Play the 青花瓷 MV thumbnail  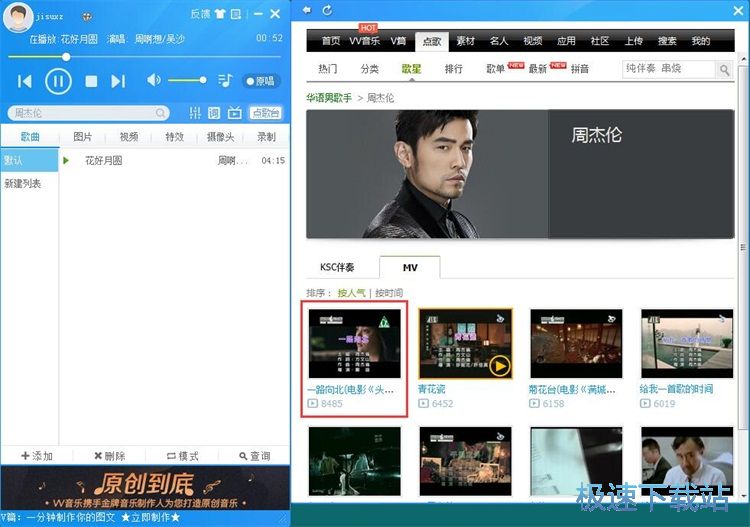click(x=465, y=343)
